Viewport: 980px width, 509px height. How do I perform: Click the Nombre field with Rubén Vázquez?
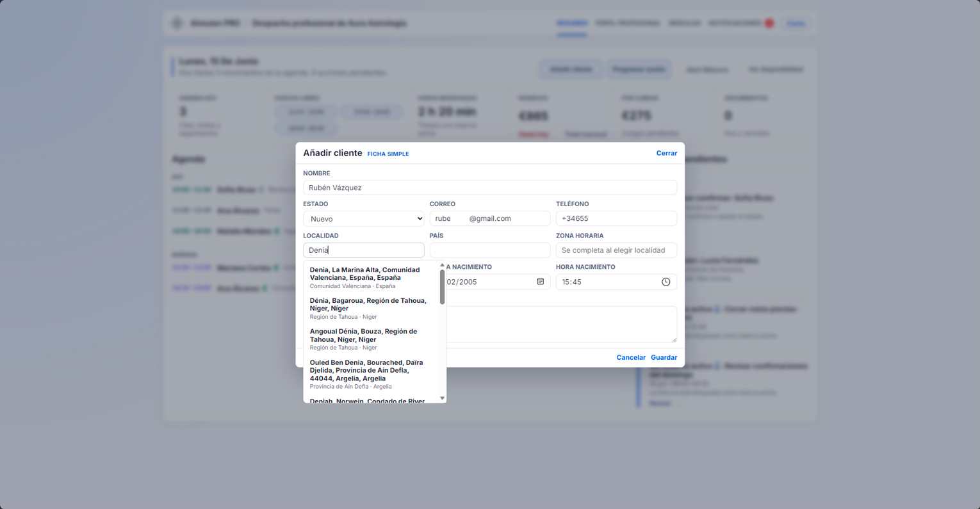(x=490, y=188)
